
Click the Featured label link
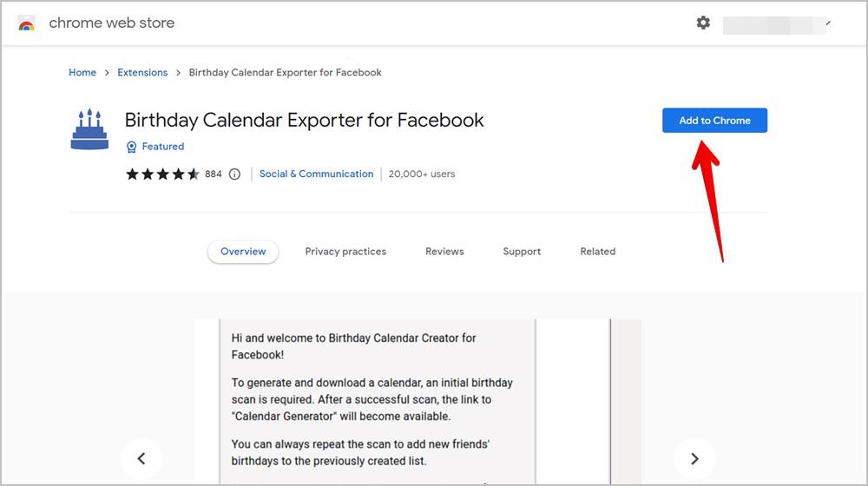(x=163, y=147)
